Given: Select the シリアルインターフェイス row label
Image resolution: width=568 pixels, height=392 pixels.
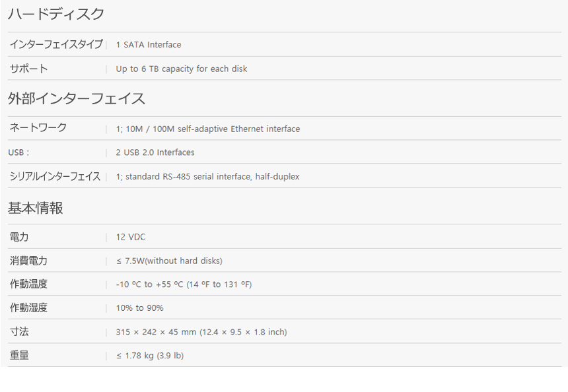Looking at the screenshot, I should coord(55,176).
